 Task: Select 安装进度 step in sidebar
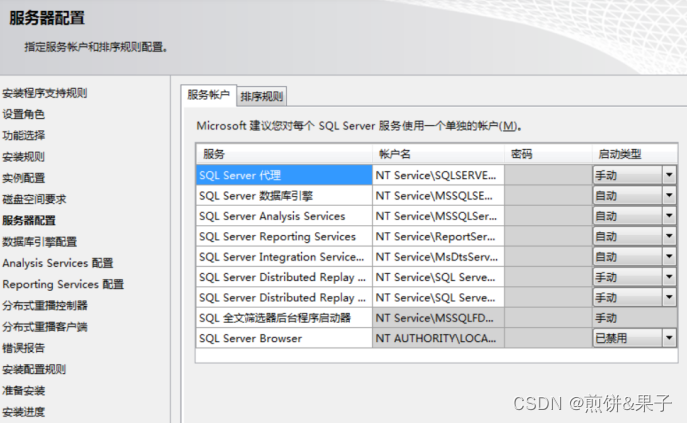click(x=23, y=412)
